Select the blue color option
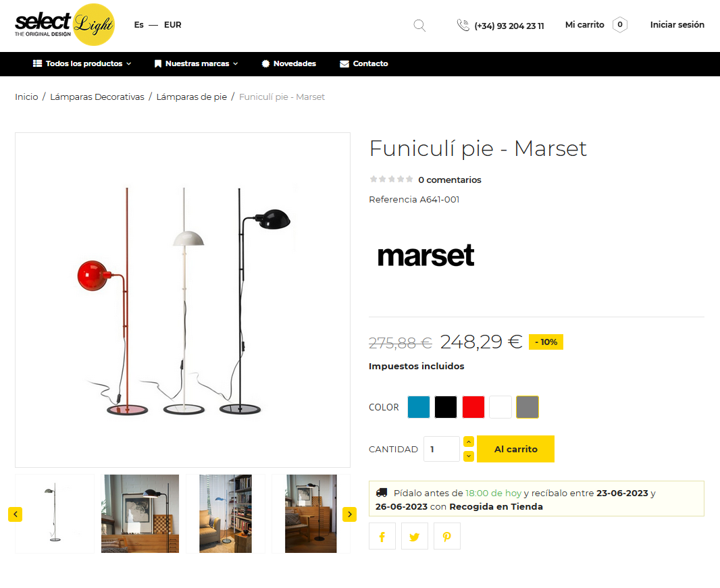This screenshot has height=588, width=720. (419, 407)
